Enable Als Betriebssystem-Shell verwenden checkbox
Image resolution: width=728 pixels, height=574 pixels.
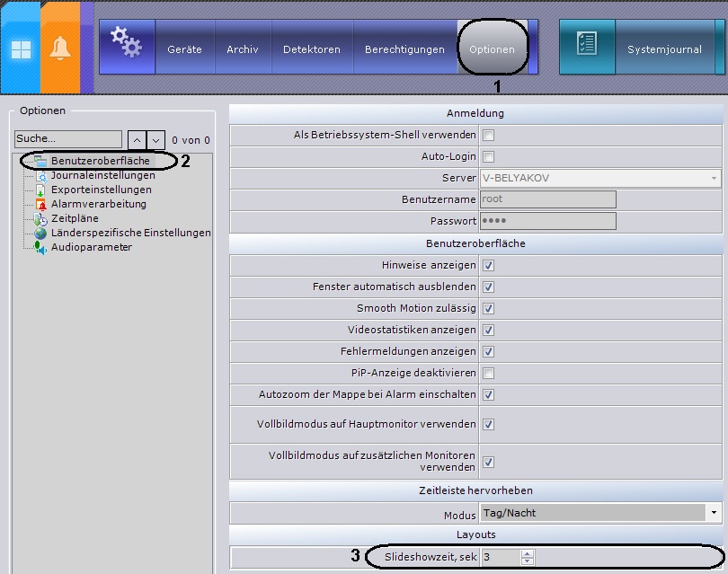pos(488,135)
